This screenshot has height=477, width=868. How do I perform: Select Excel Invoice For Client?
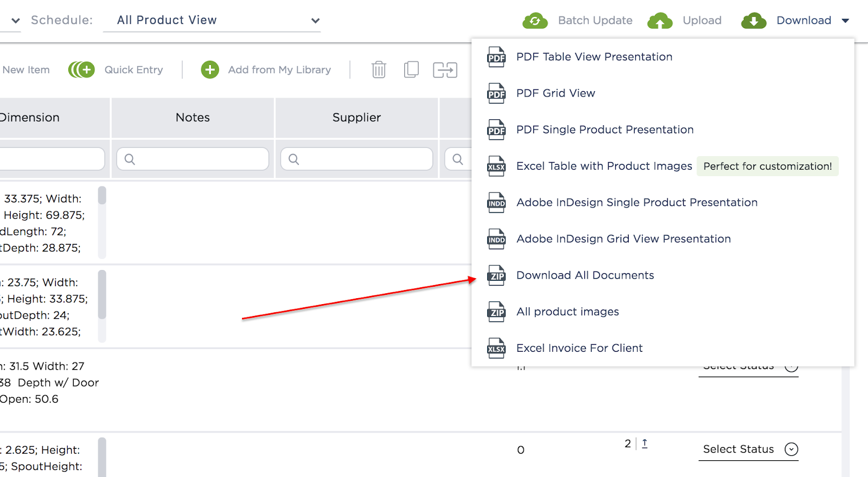(x=579, y=348)
